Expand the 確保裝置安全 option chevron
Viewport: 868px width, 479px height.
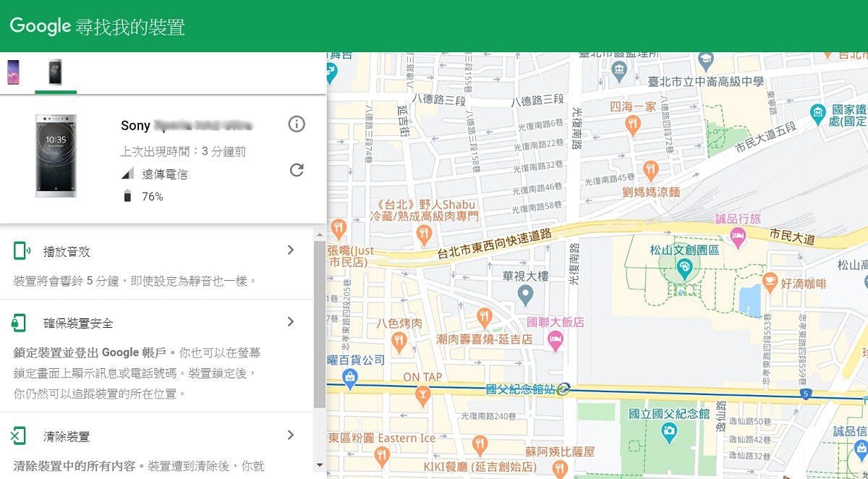click(x=291, y=322)
